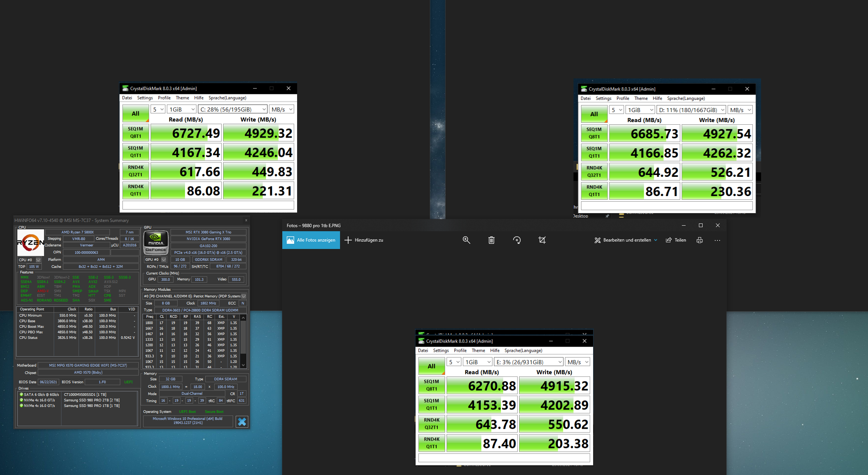Click SEQ1M Q8T1 button in E: benchmark
The height and width of the screenshot is (475, 868).
pyautogui.click(x=431, y=385)
